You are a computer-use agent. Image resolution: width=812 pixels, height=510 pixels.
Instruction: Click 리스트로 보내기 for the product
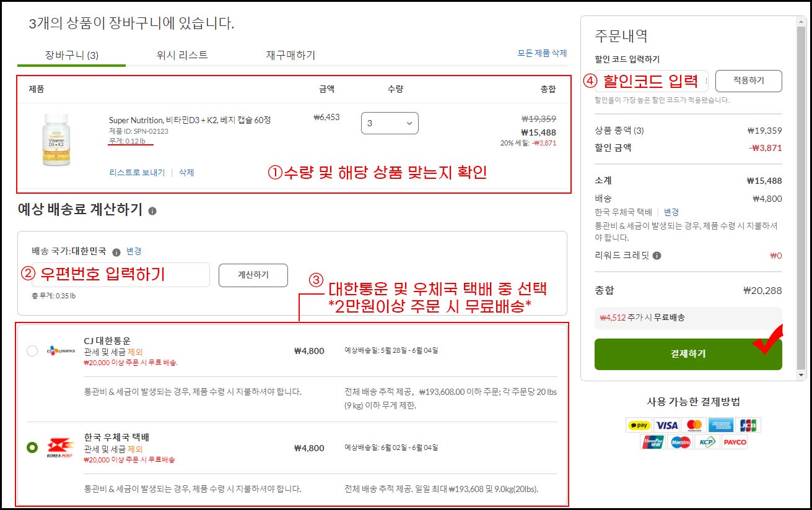pos(137,172)
